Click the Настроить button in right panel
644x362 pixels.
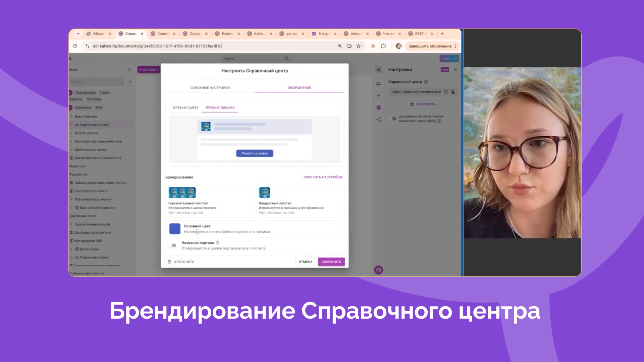point(423,104)
